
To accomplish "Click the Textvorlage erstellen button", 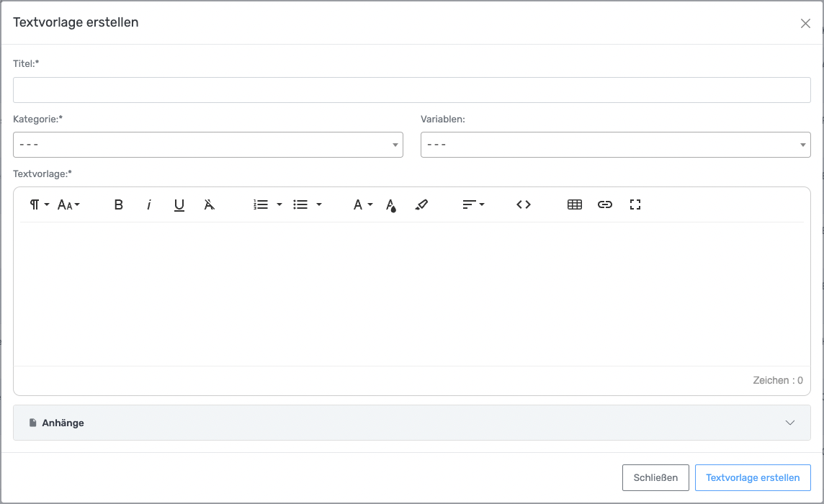I will (753, 478).
